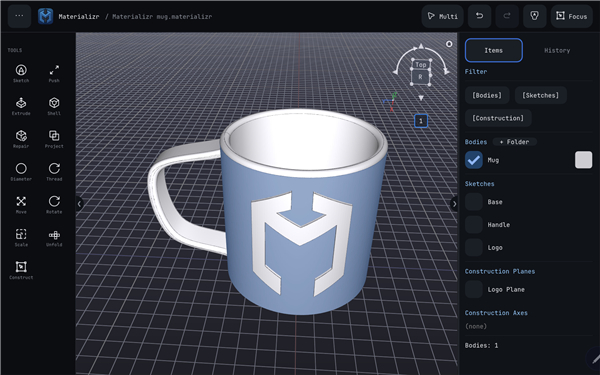The image size is (600, 375).
Task: Click the Materializr app logo
Action: [x=46, y=16]
